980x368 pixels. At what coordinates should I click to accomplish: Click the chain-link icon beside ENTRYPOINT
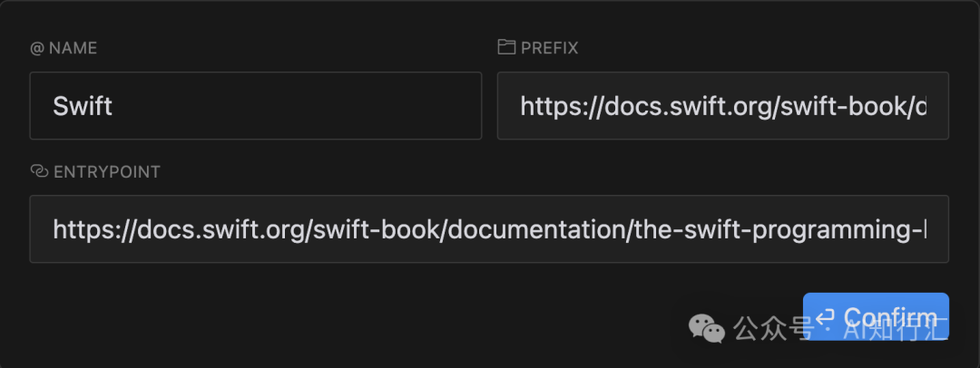point(39,171)
